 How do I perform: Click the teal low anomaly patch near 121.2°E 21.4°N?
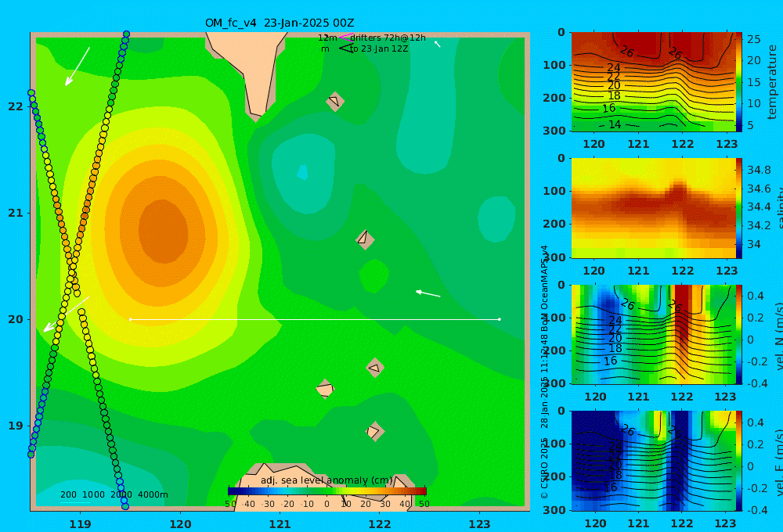[x=303, y=174]
